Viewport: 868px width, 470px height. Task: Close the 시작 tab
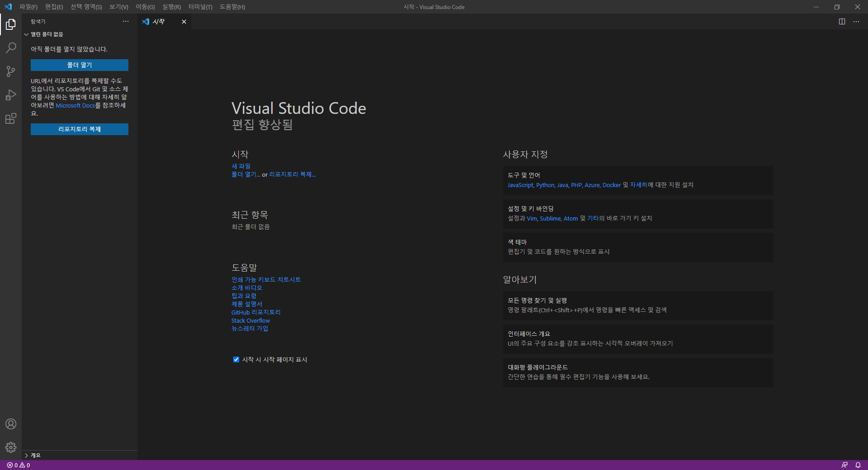(x=184, y=22)
